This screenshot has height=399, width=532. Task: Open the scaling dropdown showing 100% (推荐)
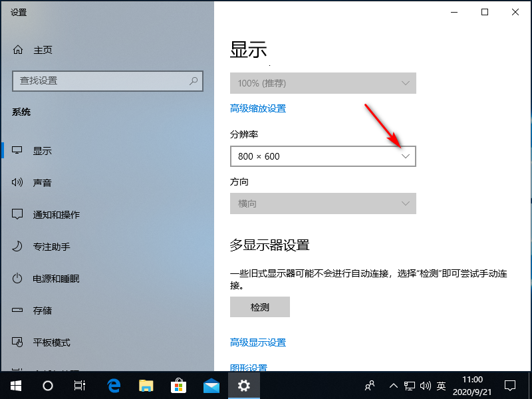[323, 82]
